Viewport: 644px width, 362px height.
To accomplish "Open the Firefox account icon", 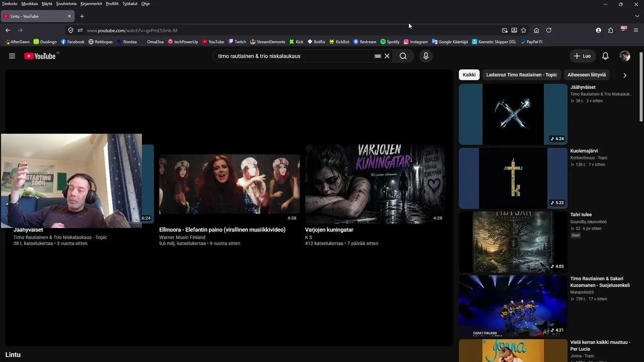I will click(x=598, y=30).
